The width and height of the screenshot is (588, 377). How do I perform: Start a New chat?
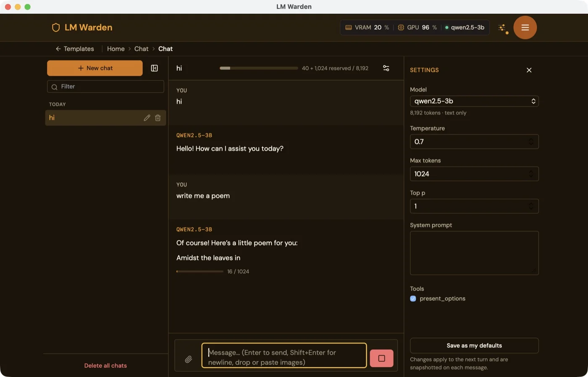click(x=95, y=68)
